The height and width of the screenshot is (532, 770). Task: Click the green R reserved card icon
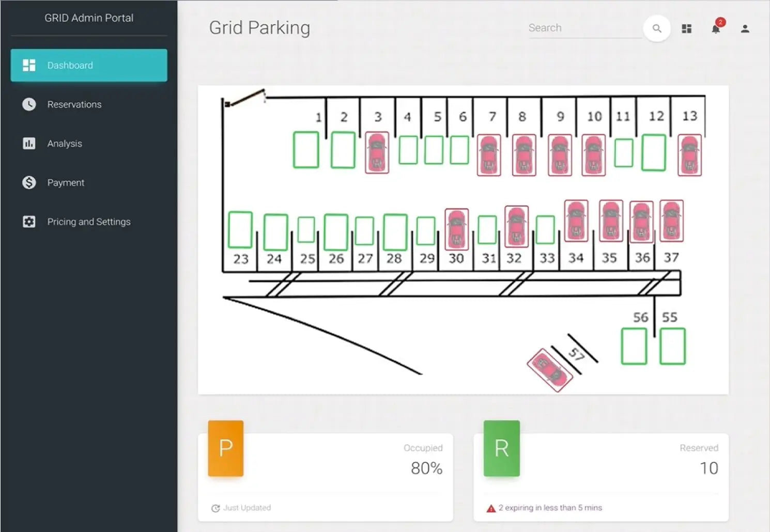(501, 448)
